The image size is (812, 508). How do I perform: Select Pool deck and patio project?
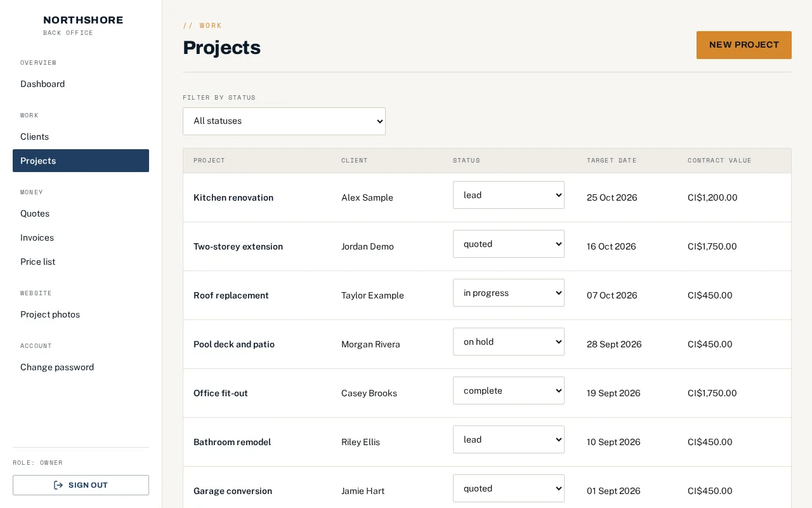234,344
